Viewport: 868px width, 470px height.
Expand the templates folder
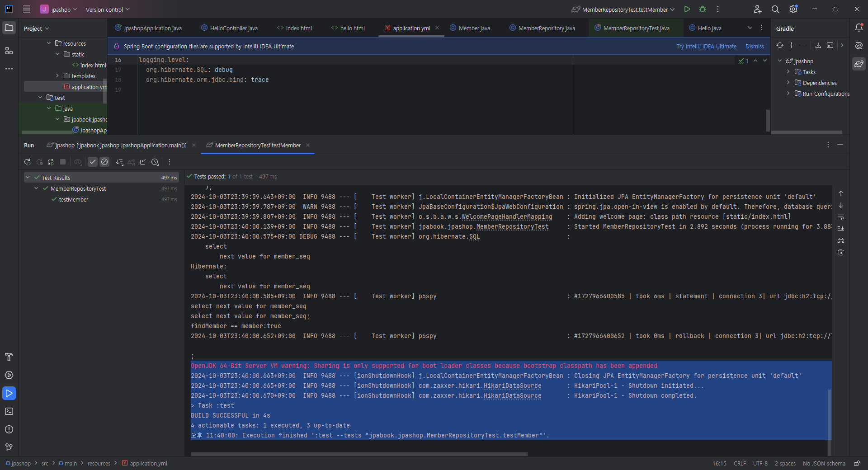pos(57,76)
